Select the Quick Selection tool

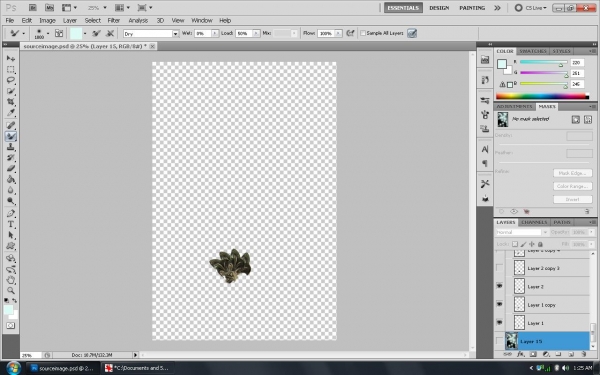[x=11, y=91]
